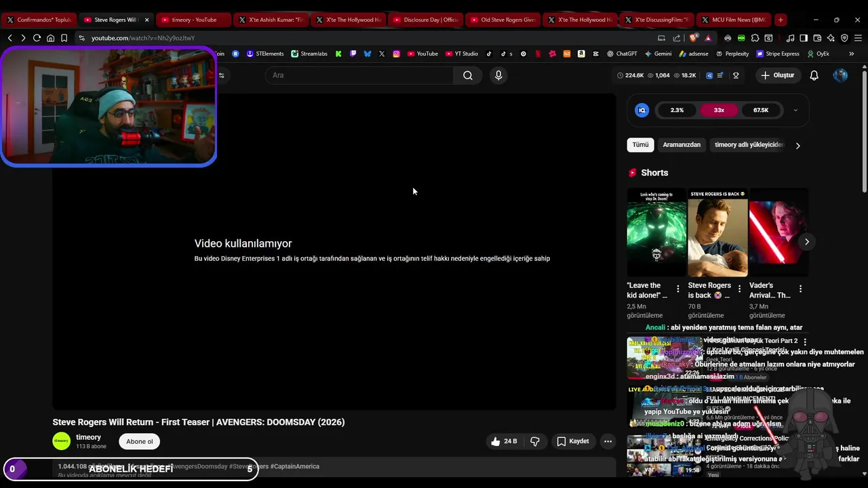Image resolution: width=868 pixels, height=488 pixels.
Task: Show next Shorts arrow
Action: point(806,241)
